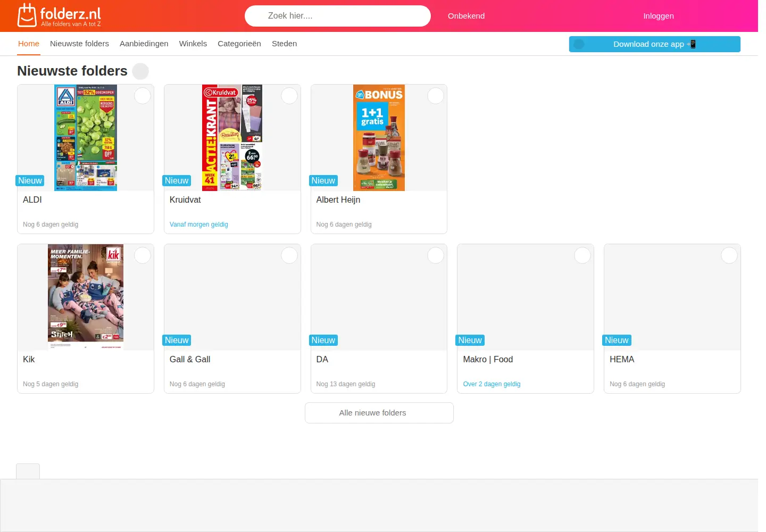Click the HEMA store name
This screenshot has width=766, height=532.
pos(622,359)
